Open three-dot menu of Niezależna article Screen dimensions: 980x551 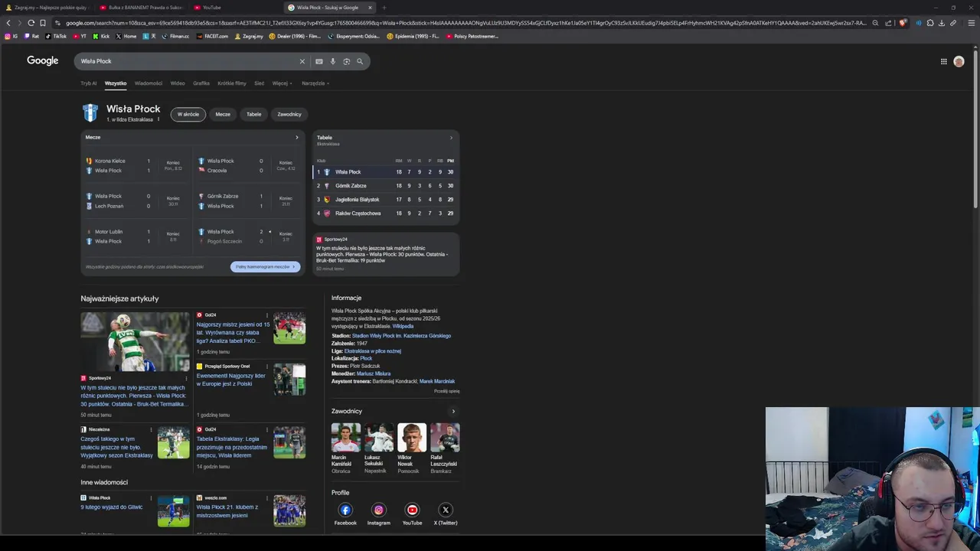coord(151,430)
